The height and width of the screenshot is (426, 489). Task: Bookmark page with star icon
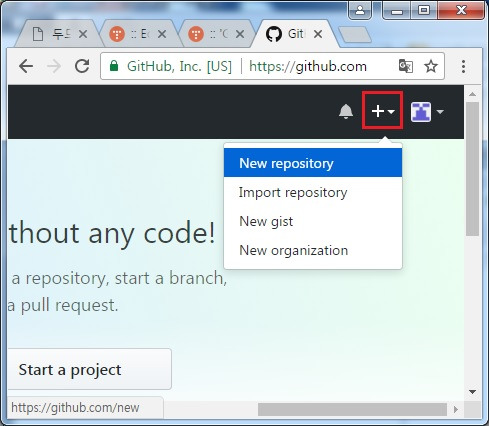pos(431,66)
